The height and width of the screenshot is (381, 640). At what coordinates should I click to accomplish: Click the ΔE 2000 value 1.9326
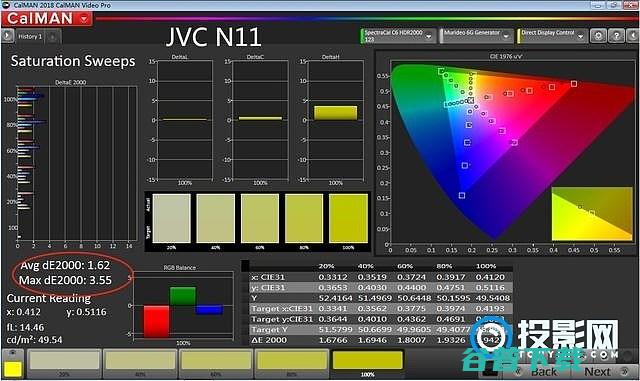point(451,340)
